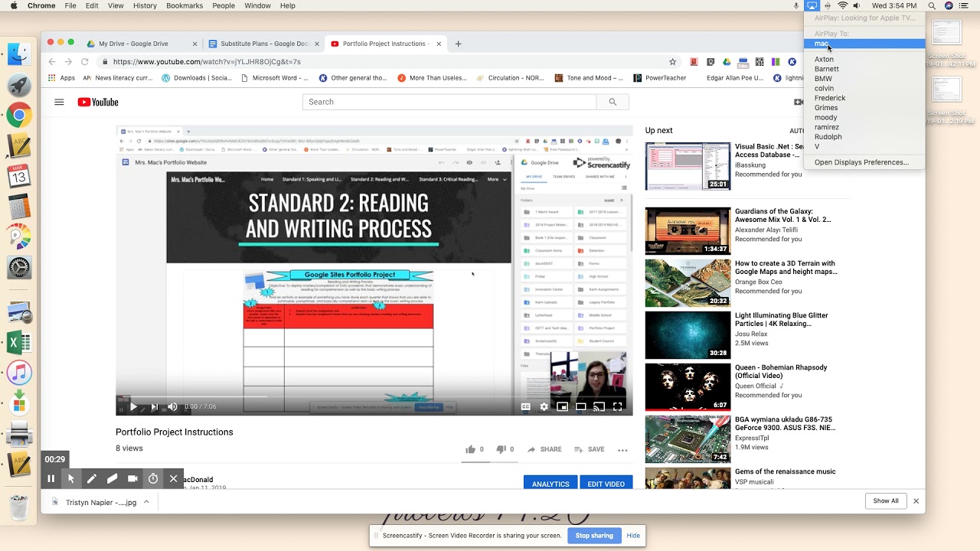Open the Bookmarks menu
The width and height of the screenshot is (980, 551).
pyautogui.click(x=184, y=5)
